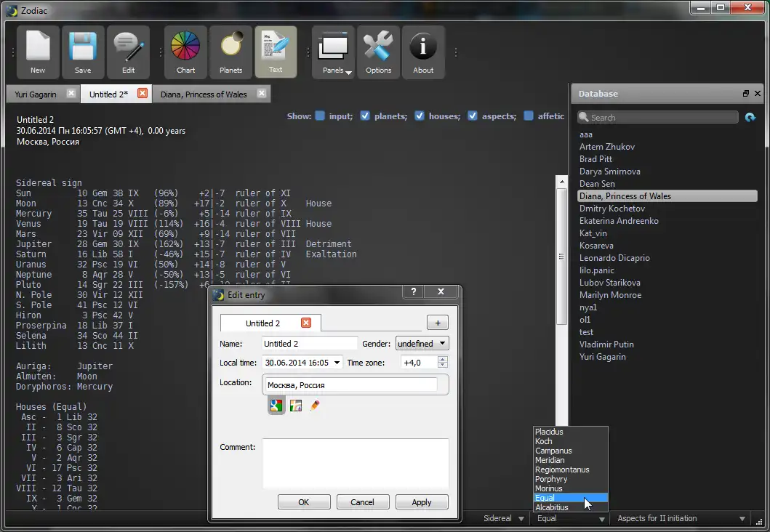Open the Edit toolbar tool

pyautogui.click(x=128, y=52)
